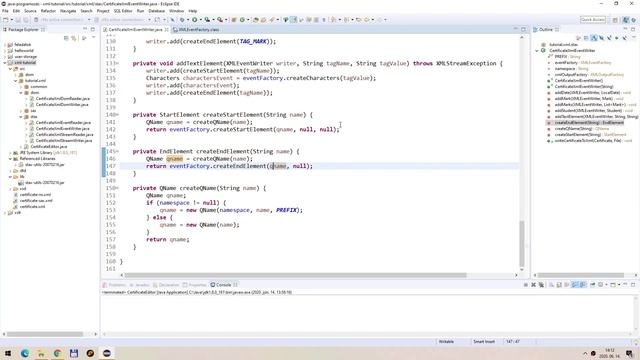
Task: Click the New Java Class toolbar icon
Action: (x=242, y=20)
